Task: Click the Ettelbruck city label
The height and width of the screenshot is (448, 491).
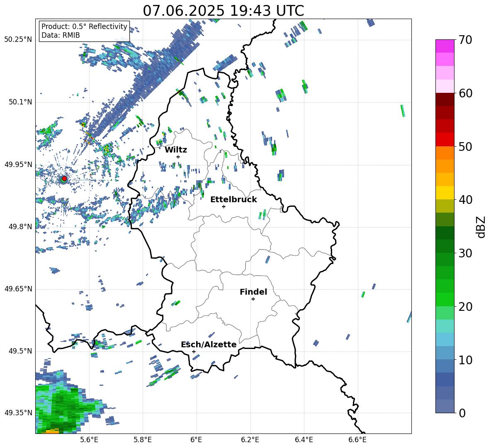Action: (233, 200)
